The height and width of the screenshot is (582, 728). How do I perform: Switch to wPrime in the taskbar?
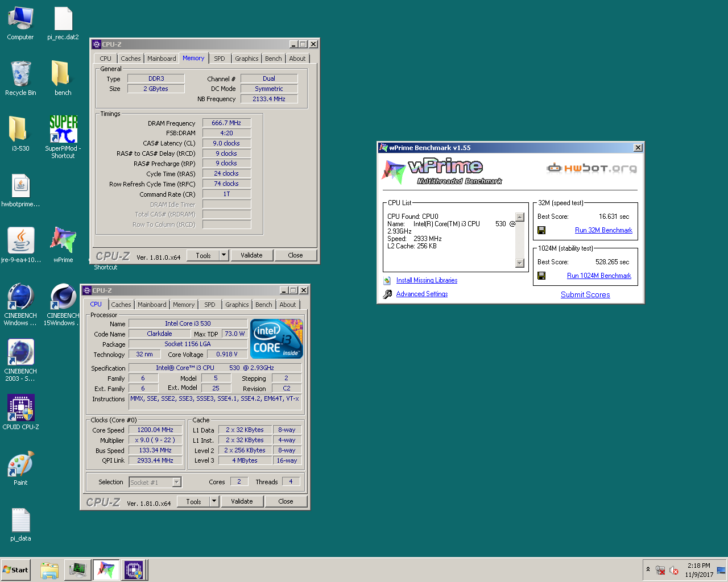(x=106, y=570)
